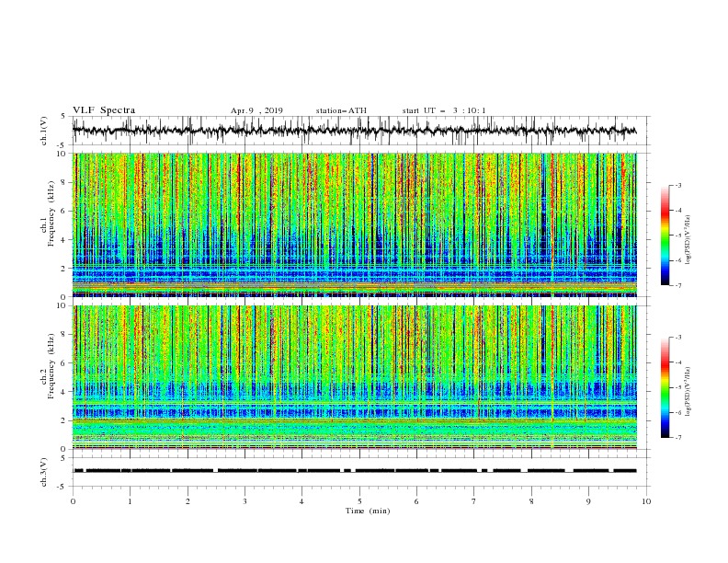Screen dimensions: 728x563
Task: Select the date label Apr.9 , 2019
Action: (x=256, y=110)
